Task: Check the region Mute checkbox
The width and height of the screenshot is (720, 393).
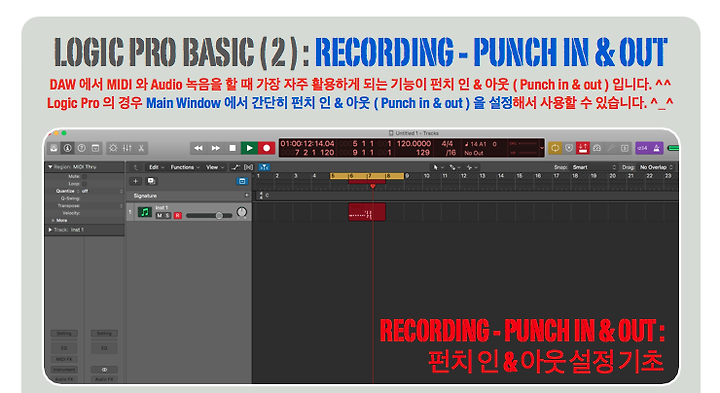Action: 84,176
